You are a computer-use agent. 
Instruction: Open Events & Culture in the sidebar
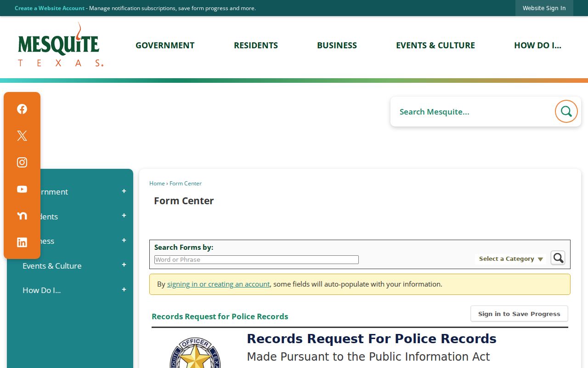[52, 266]
